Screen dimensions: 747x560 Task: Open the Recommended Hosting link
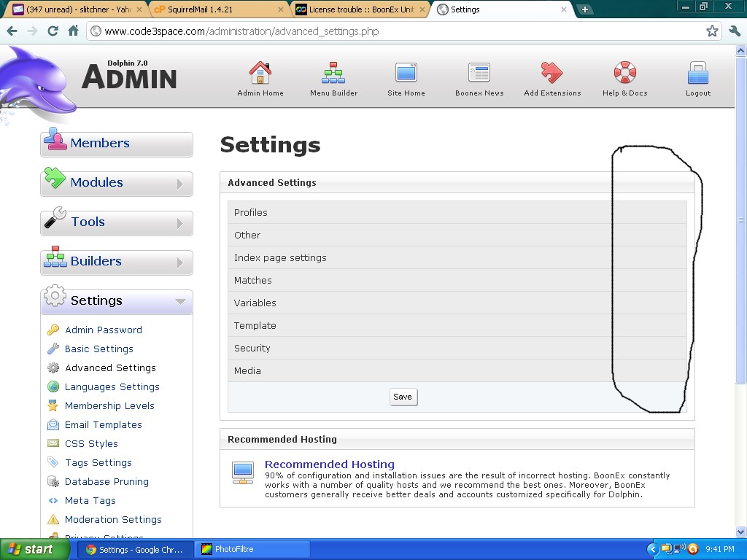[329, 464]
